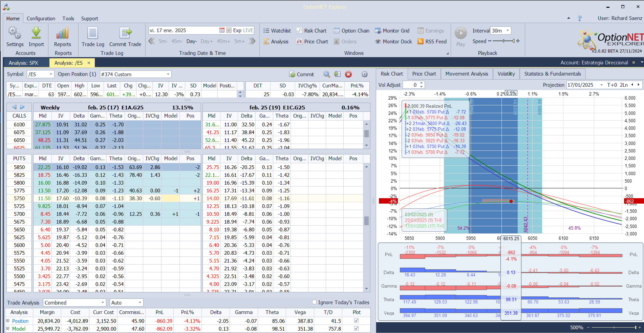Open the Support ribbon tab
Viewport: 644px width, 333px height.
(90, 19)
